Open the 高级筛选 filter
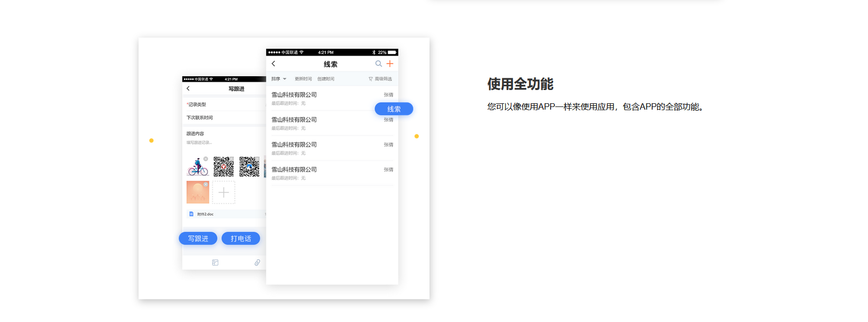Viewport: 868px width, 322px height. [380, 79]
